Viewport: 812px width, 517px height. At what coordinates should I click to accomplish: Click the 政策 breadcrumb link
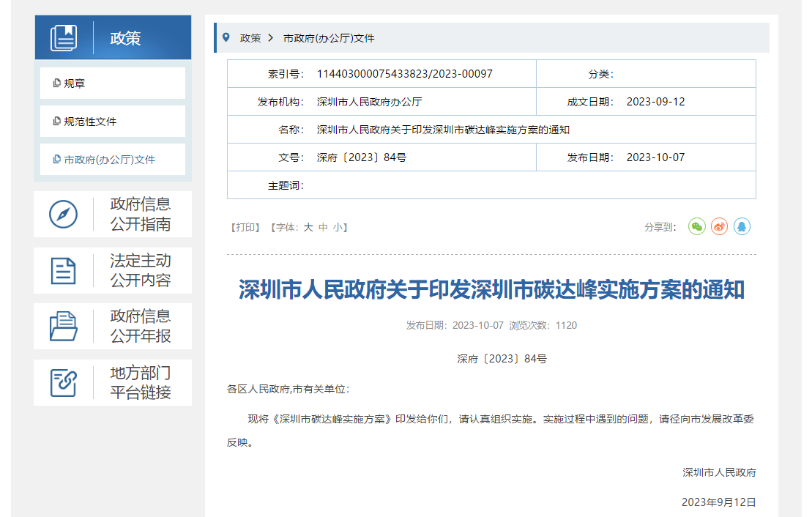click(250, 38)
